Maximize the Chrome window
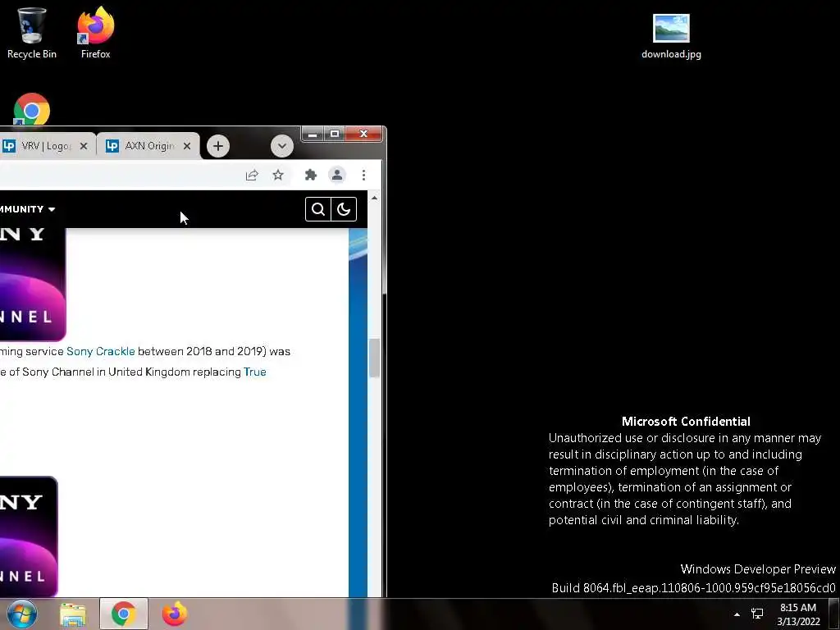 [335, 134]
